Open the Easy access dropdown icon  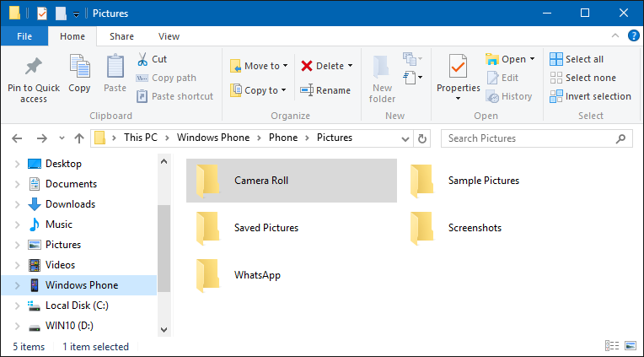(x=412, y=78)
